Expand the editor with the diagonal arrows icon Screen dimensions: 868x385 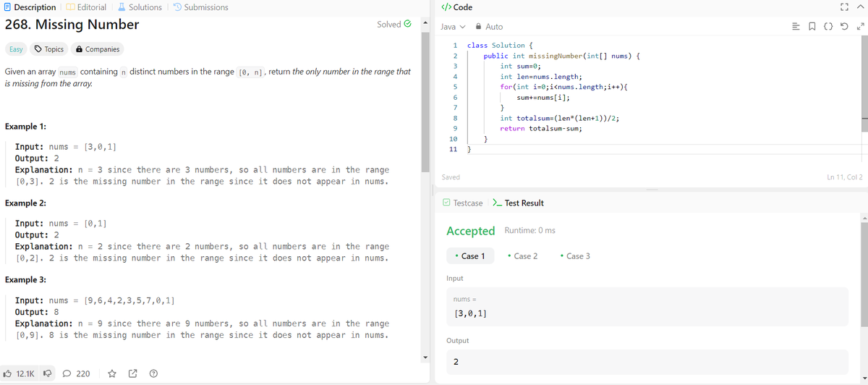(x=859, y=27)
